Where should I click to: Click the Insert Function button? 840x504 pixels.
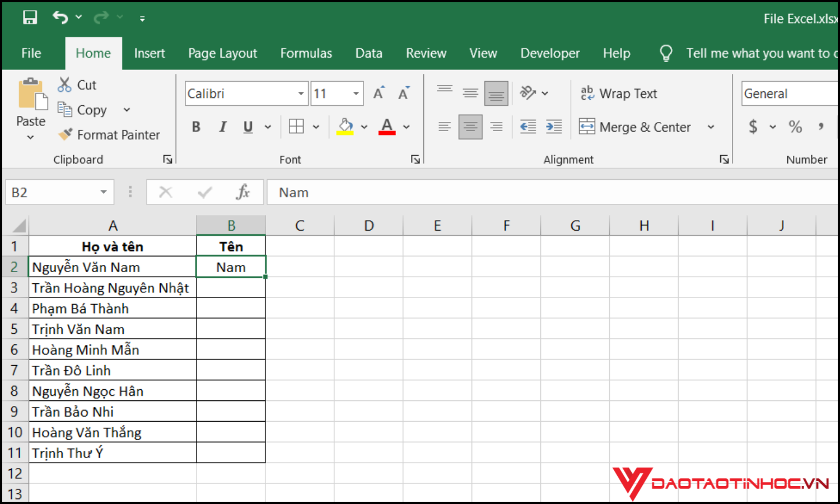[243, 192]
